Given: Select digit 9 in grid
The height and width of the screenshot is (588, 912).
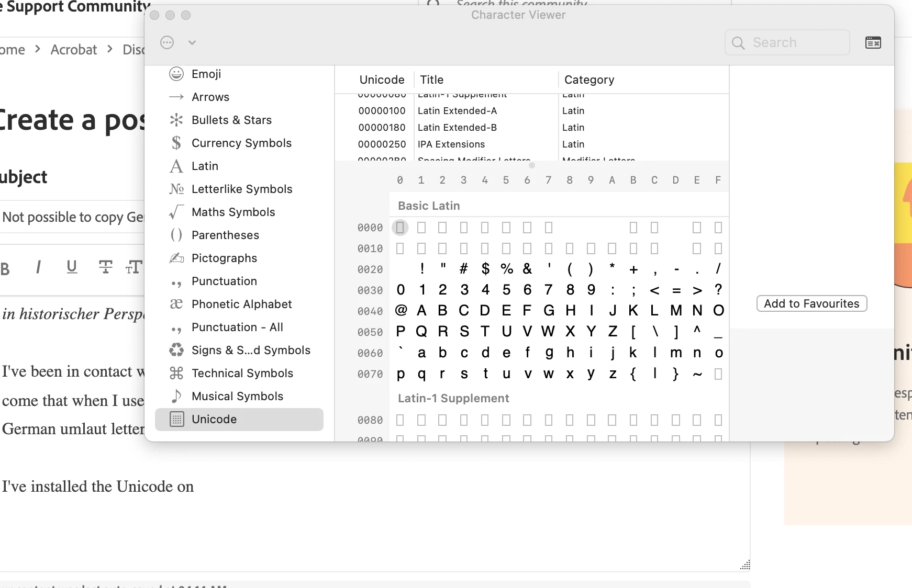Looking at the screenshot, I should (591, 290).
